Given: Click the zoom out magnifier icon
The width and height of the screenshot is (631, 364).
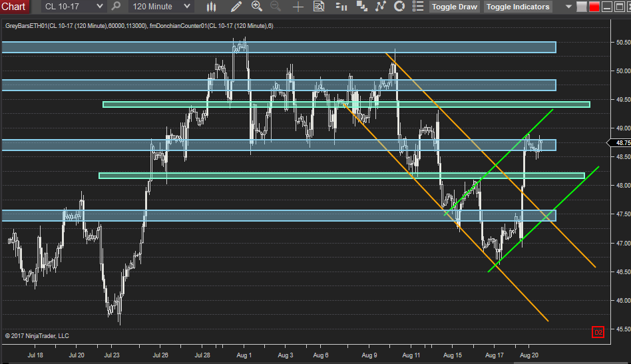Looking at the screenshot, I should 276,6.
